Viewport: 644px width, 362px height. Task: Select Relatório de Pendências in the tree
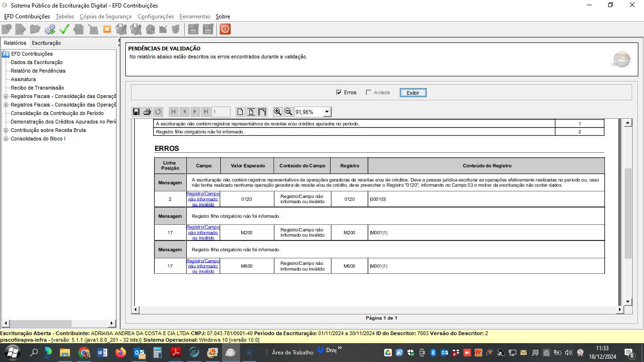[x=38, y=71]
